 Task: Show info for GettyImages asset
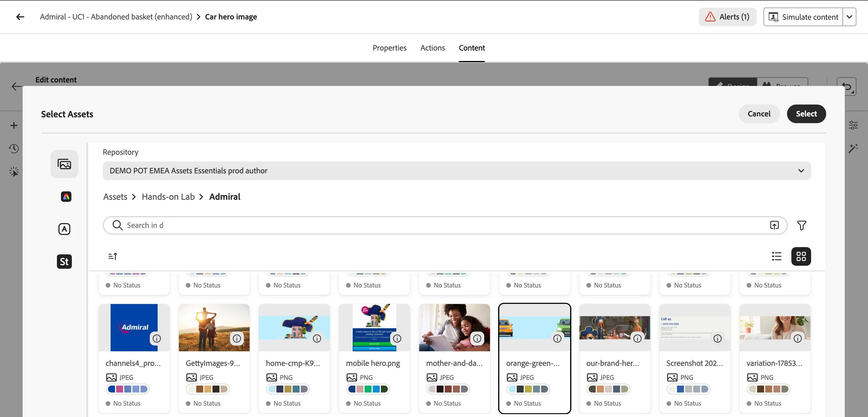pyautogui.click(x=237, y=339)
